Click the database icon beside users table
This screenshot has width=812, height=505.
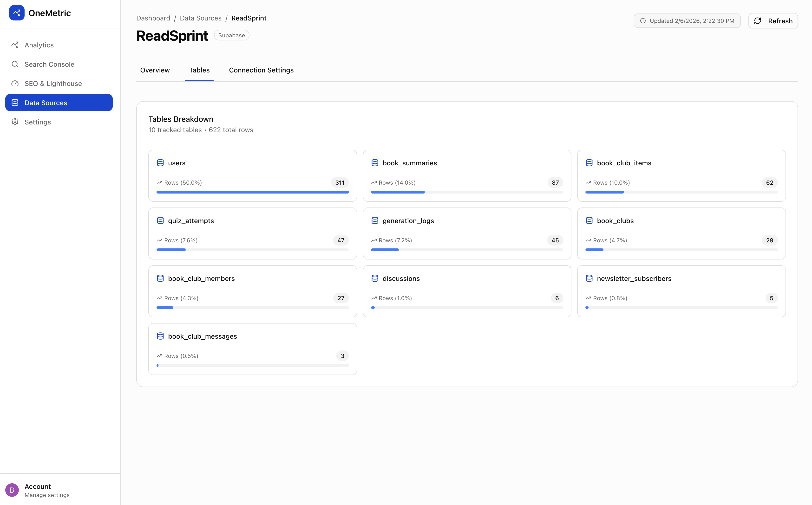(x=160, y=163)
